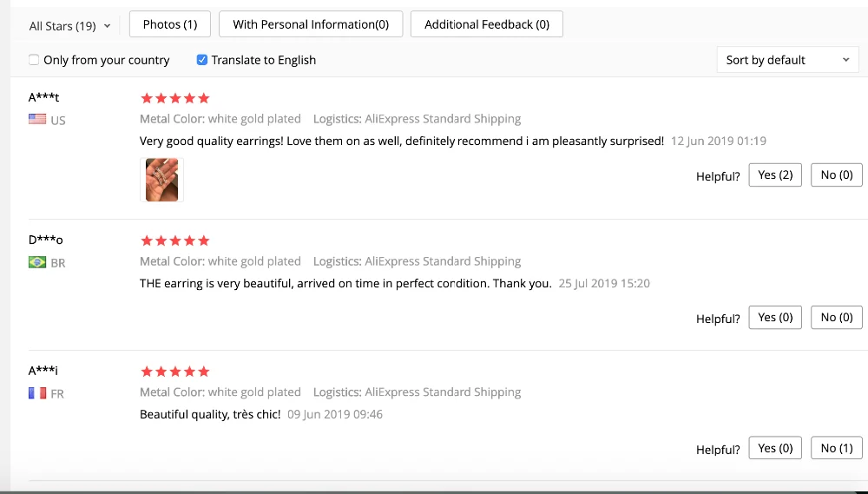Enable Only from your country checkbox
868x494 pixels.
point(34,60)
